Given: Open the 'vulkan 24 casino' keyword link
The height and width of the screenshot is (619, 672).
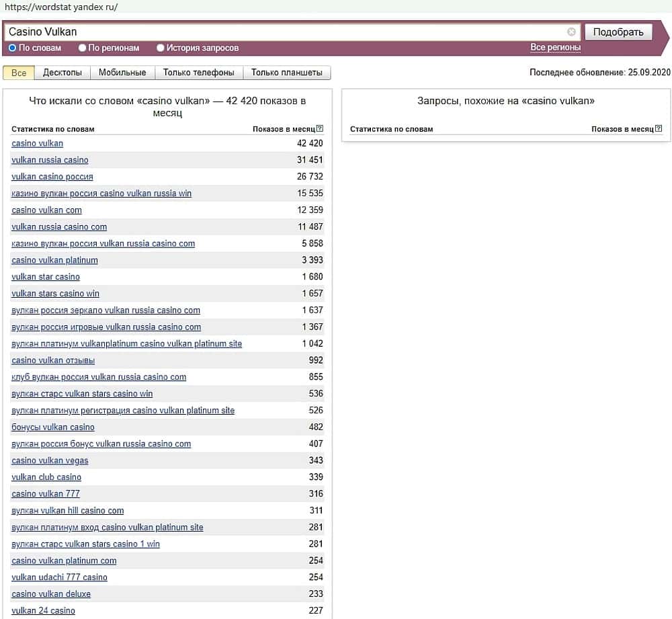Looking at the screenshot, I should tap(43, 610).
